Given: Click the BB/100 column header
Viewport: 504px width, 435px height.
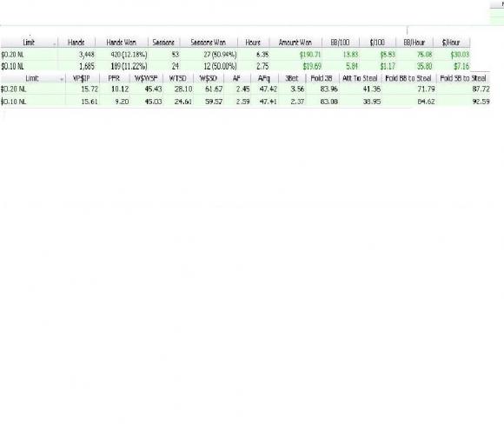Looking at the screenshot, I should (341, 43).
